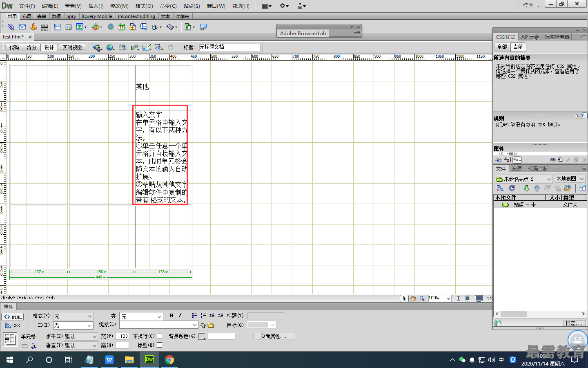Screen dimensions: 588x368
Task: Switch to the 资源 (Assets) panel tab
Action: pyautogui.click(x=517, y=168)
